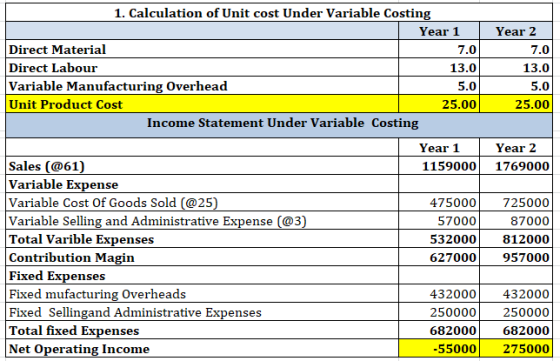Image resolution: width=560 pixels, height=361 pixels.
Task: Click contribution margin value 627000
Action: 453,257
